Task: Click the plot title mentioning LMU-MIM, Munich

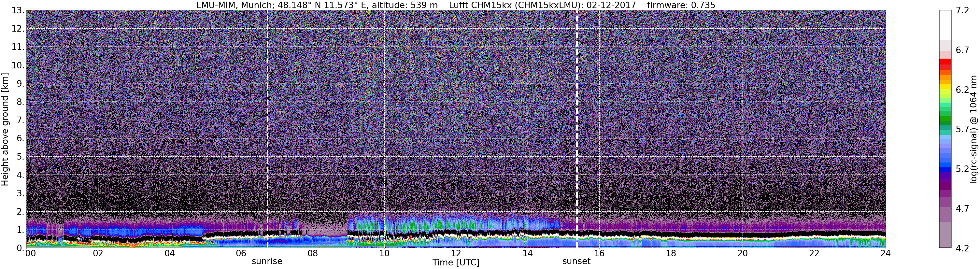Action: [456, 5]
